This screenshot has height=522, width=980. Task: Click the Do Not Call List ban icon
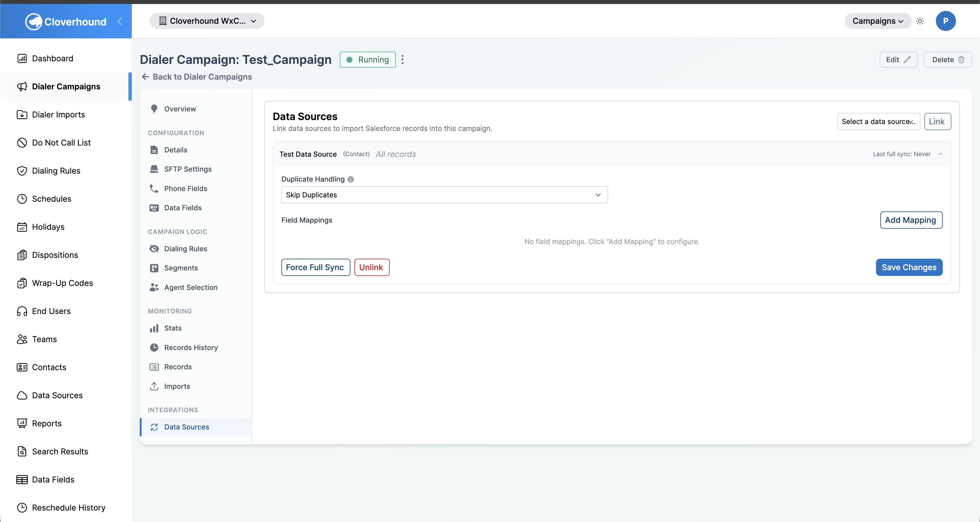22,143
